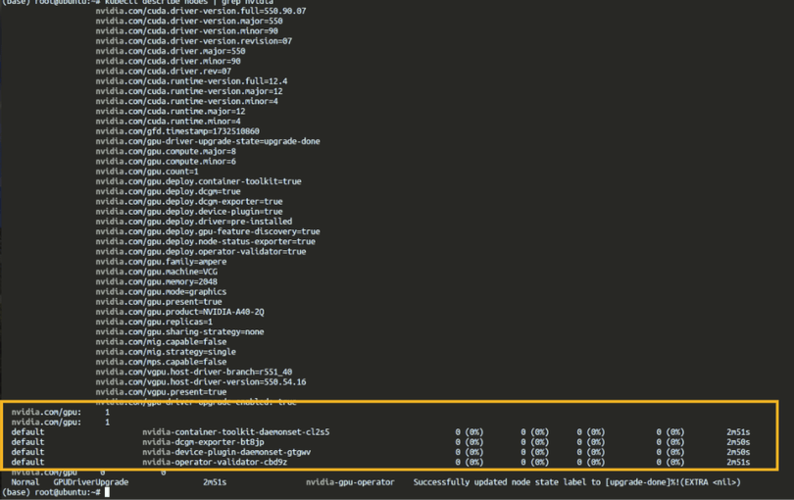Image resolution: width=794 pixels, height=500 pixels.
Task: Click the cuda.runtime-version.full=12.4 line
Action: click(191, 81)
